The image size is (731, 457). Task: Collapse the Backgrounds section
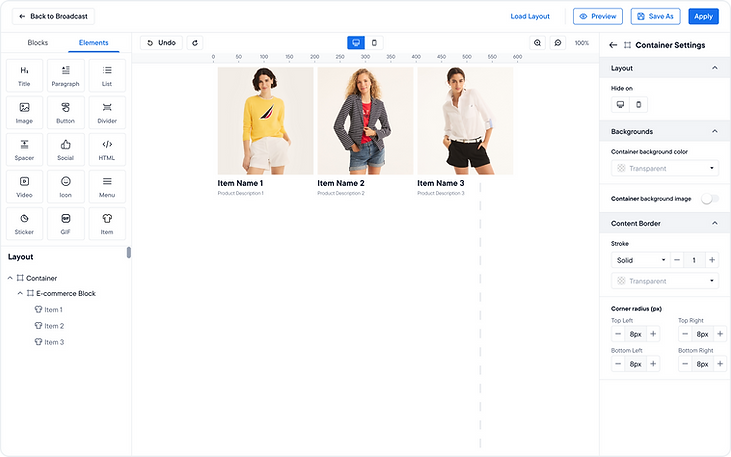pyautogui.click(x=715, y=132)
